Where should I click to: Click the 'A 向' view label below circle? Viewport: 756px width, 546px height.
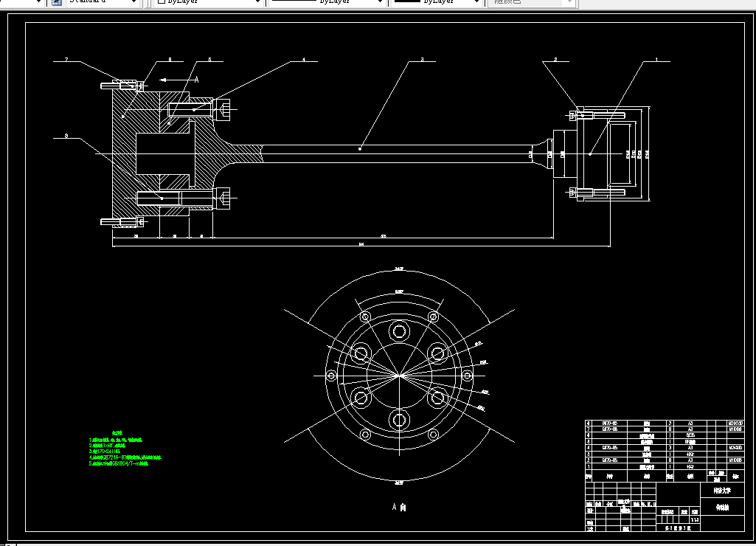pos(399,507)
